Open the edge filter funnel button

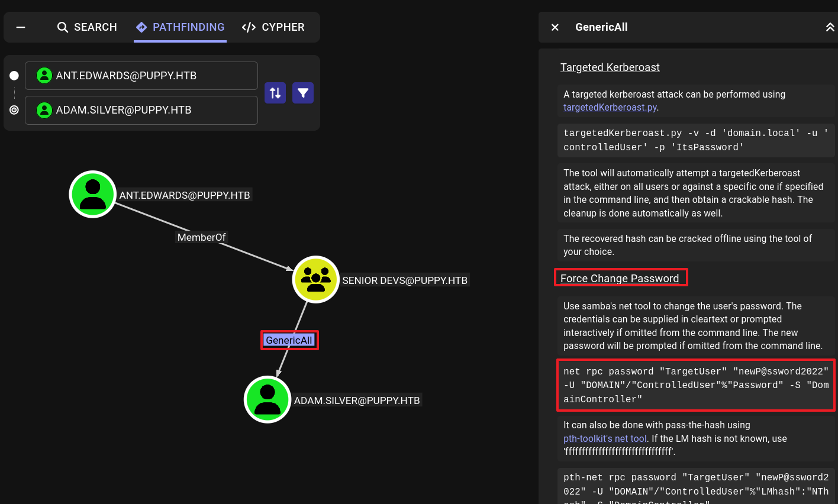tap(303, 93)
